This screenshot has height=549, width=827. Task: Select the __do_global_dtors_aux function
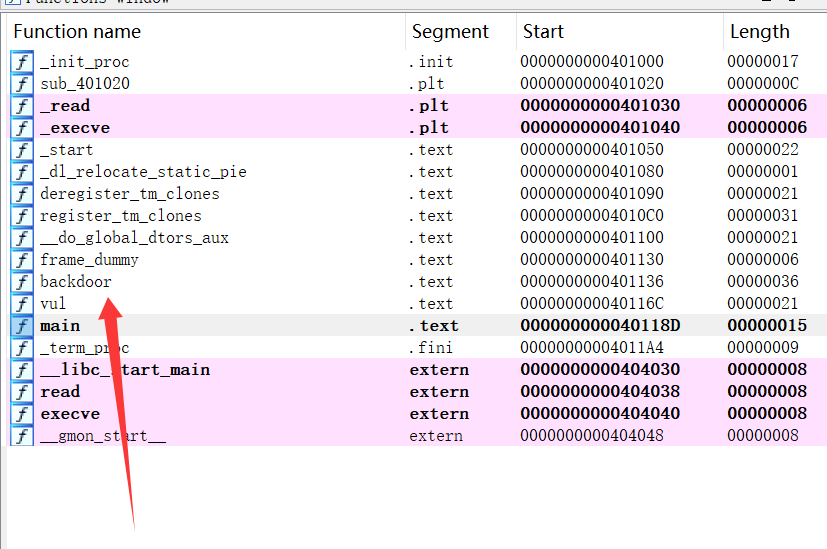pos(134,238)
